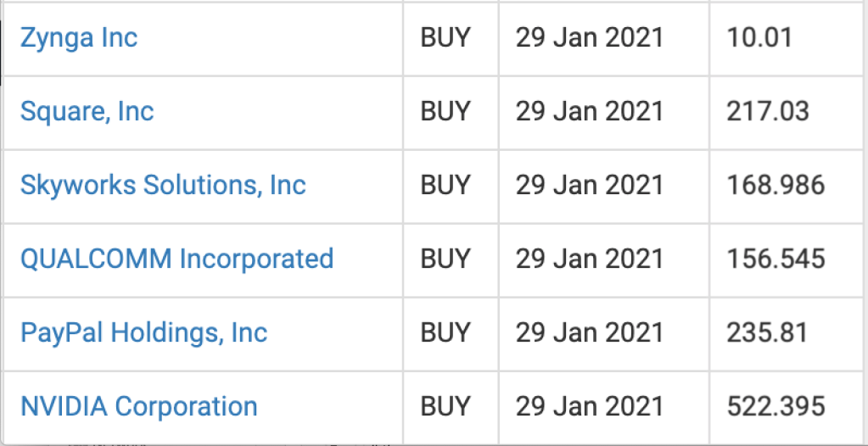The image size is (868, 446).
Task: Click the Square, Inc company link
Action: tap(87, 112)
